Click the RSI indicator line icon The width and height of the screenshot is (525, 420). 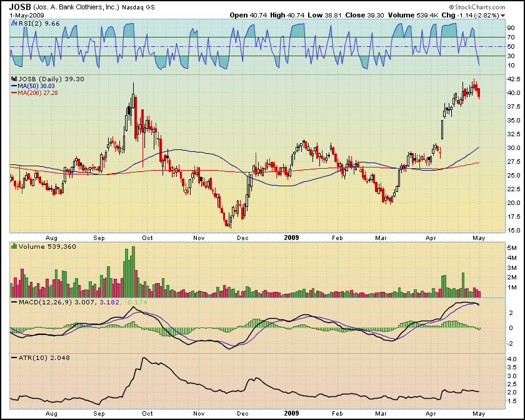point(14,24)
